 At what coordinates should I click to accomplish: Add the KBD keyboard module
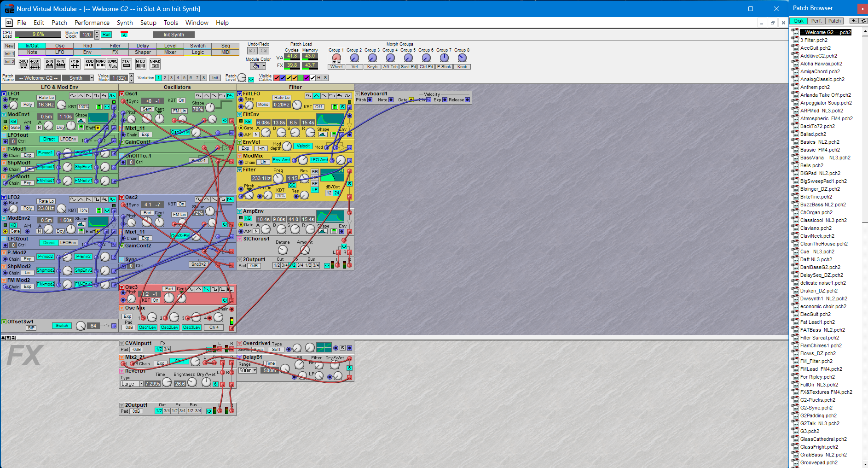(89, 64)
